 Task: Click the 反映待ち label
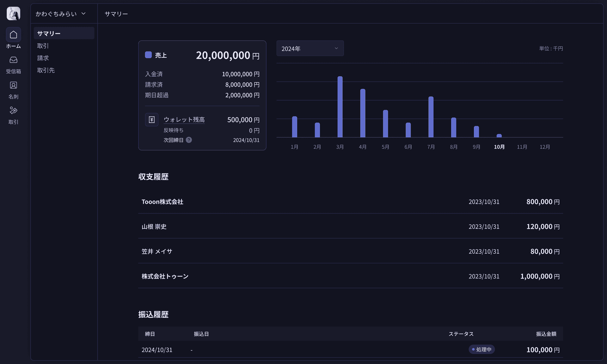coord(174,130)
